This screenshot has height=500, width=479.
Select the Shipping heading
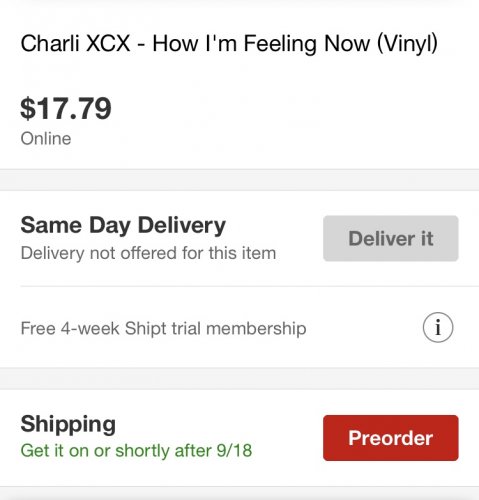(x=68, y=425)
